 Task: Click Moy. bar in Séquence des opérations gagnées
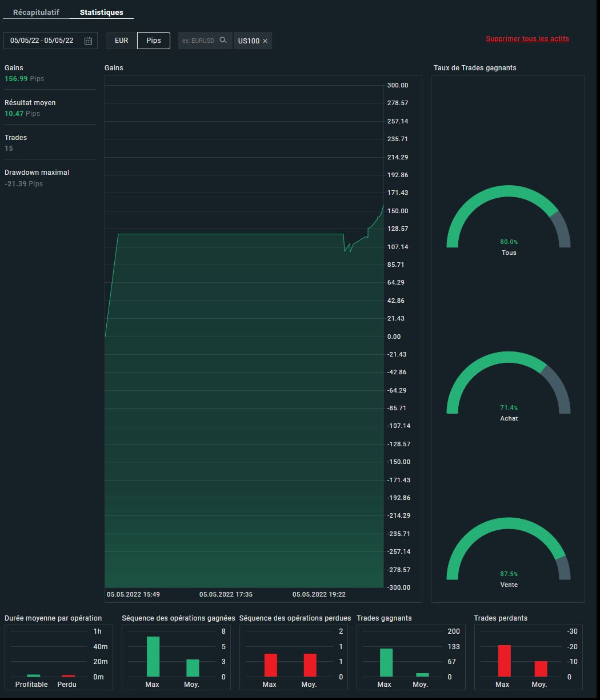click(x=193, y=669)
